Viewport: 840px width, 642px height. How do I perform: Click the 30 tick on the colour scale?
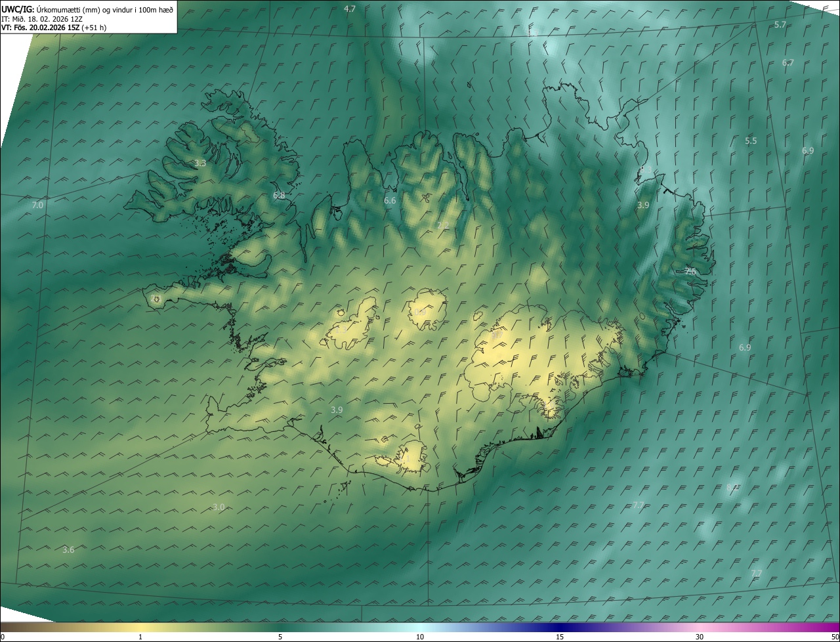click(x=700, y=637)
